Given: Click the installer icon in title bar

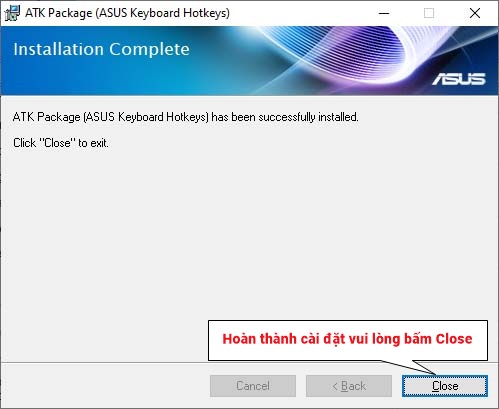Looking at the screenshot, I should point(12,13).
